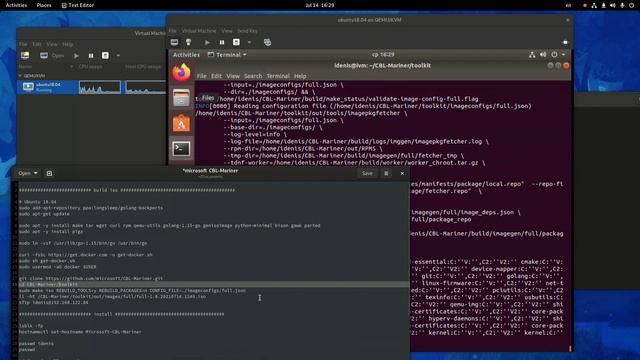Click the Host CPU usage column header
This screenshot has width=640, height=360.
point(143,67)
